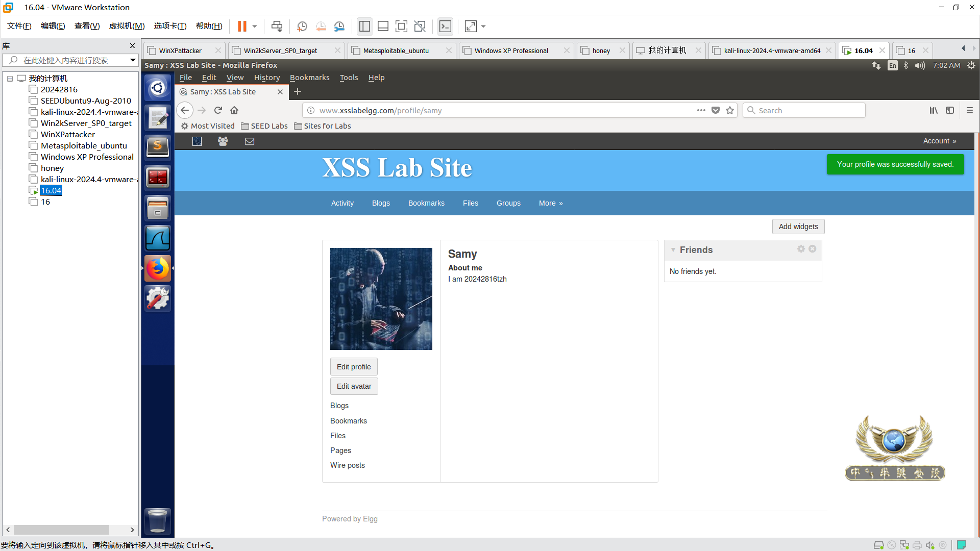Viewport: 980px width, 551px height.
Task: Toggle VMware full screen mode button
Action: (x=401, y=27)
